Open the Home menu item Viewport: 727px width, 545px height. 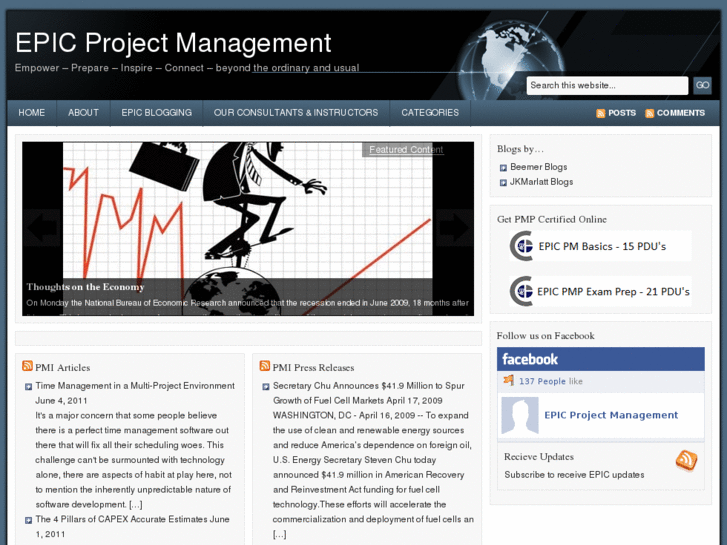pyautogui.click(x=32, y=113)
